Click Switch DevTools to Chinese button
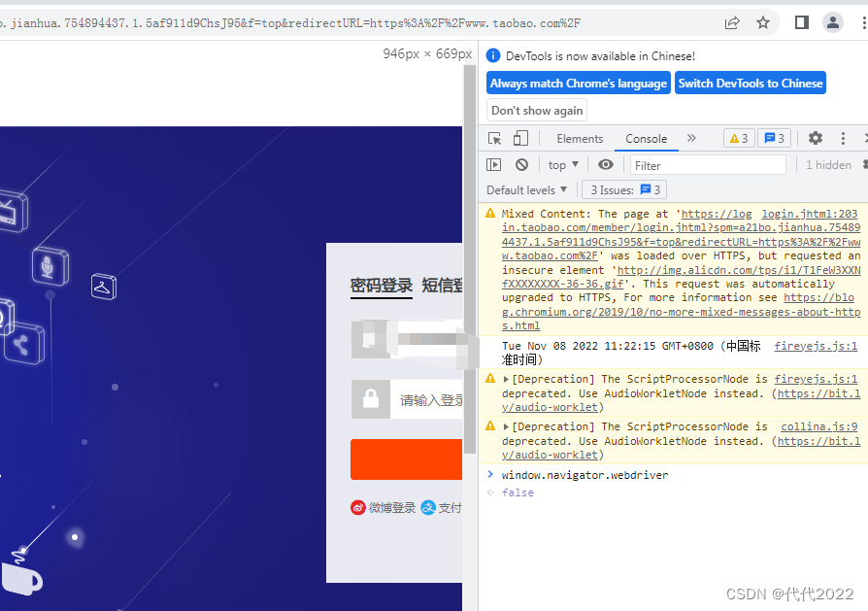The image size is (868, 611). [751, 83]
